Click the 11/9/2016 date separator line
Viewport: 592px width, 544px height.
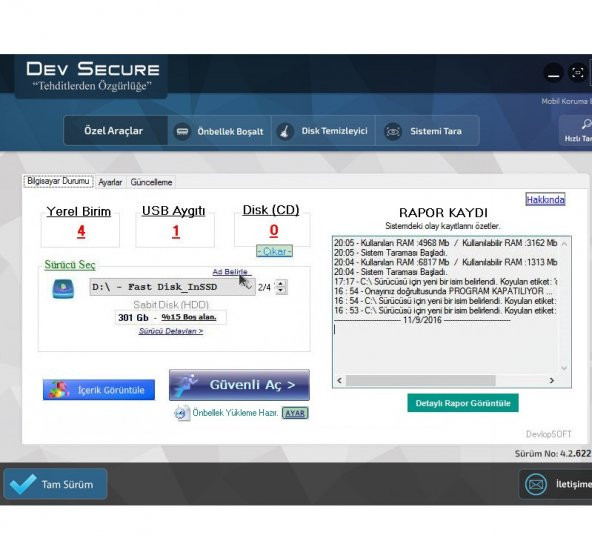(422, 320)
